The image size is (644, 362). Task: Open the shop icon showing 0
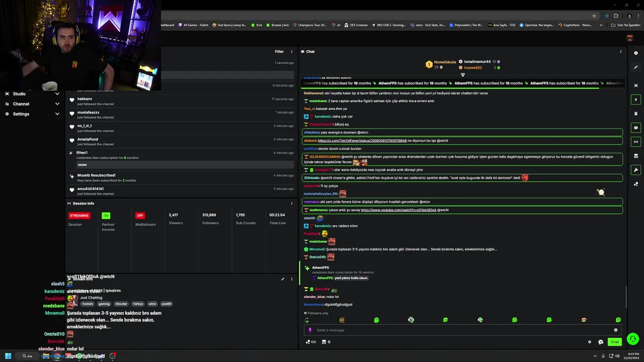click(x=326, y=342)
